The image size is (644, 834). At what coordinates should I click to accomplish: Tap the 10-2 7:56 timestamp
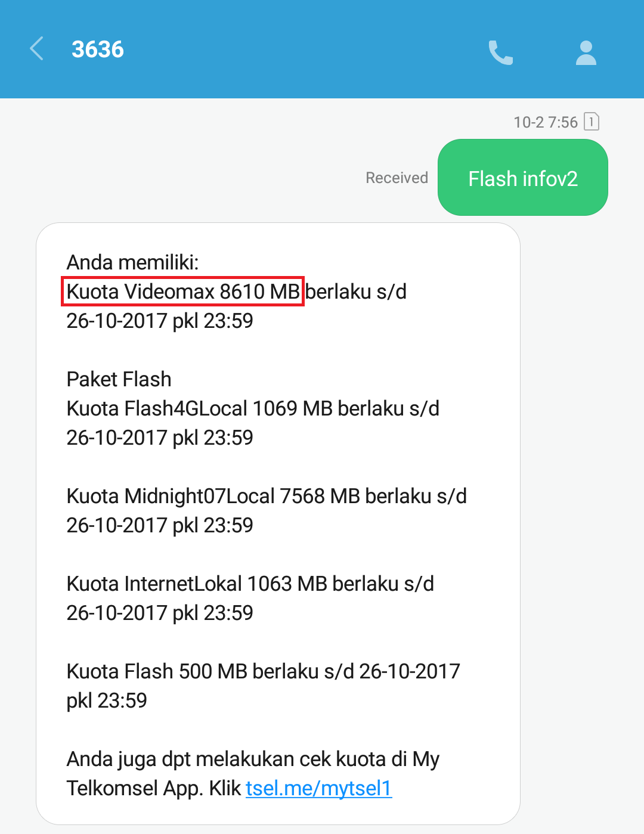[x=546, y=122]
